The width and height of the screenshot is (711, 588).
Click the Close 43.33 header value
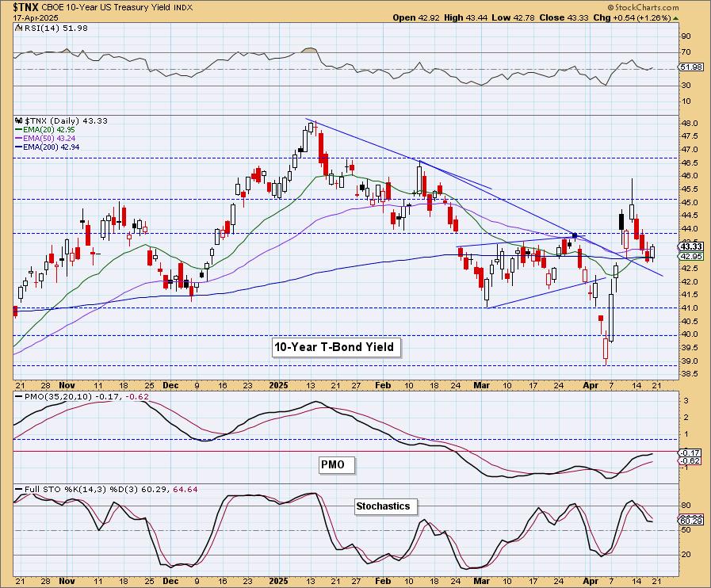564,17
